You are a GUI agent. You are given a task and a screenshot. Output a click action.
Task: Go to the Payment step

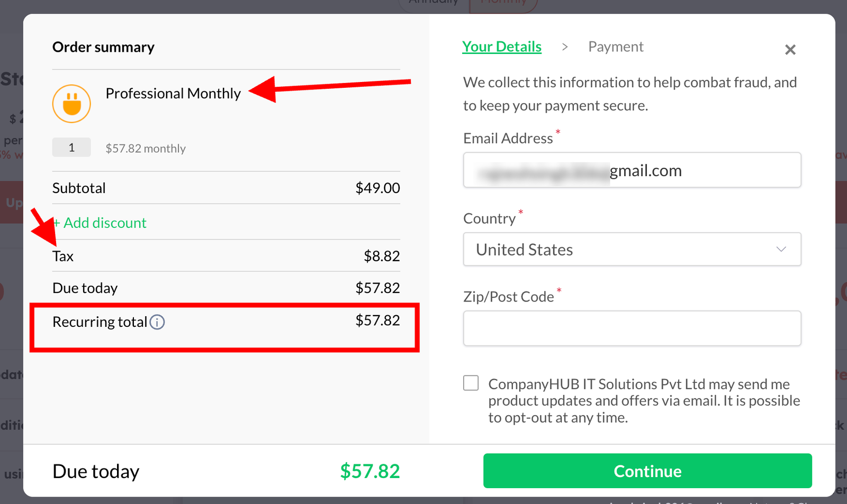616,47
